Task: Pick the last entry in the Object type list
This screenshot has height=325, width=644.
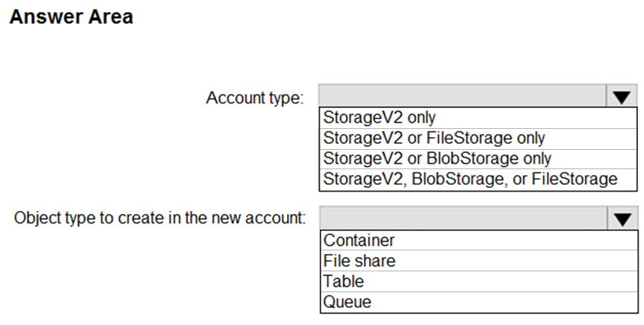Action: [347, 302]
